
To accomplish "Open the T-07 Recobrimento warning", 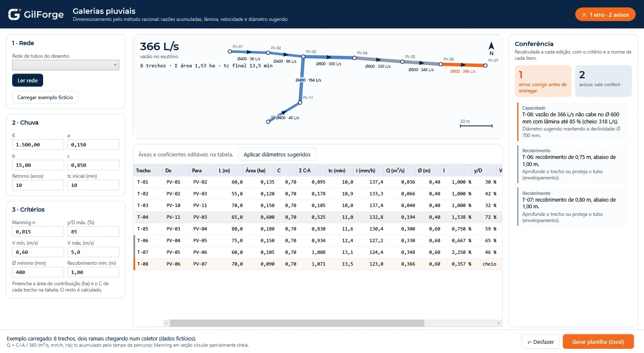I will tap(573, 207).
